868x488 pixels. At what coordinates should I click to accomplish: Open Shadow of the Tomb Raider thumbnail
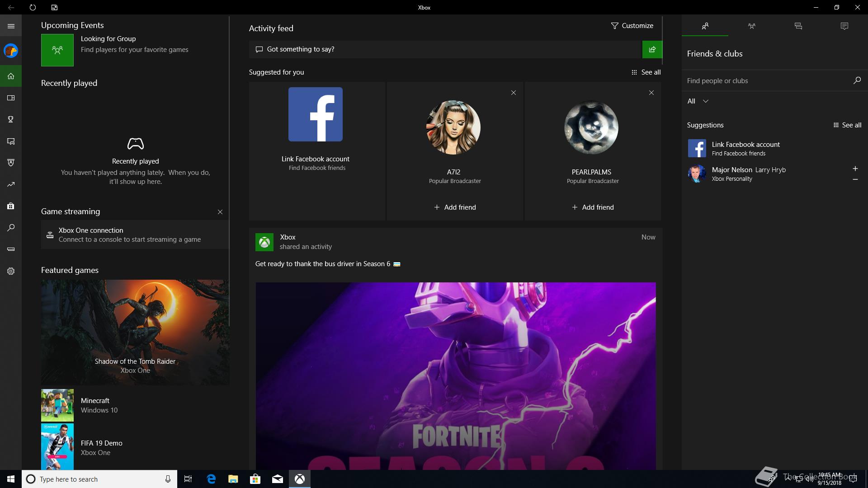[x=135, y=332]
